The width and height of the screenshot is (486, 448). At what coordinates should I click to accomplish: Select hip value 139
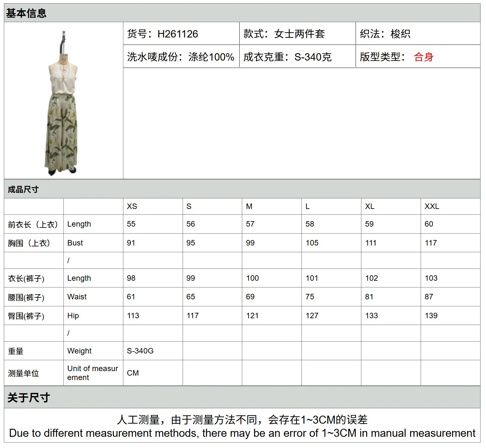pyautogui.click(x=450, y=316)
